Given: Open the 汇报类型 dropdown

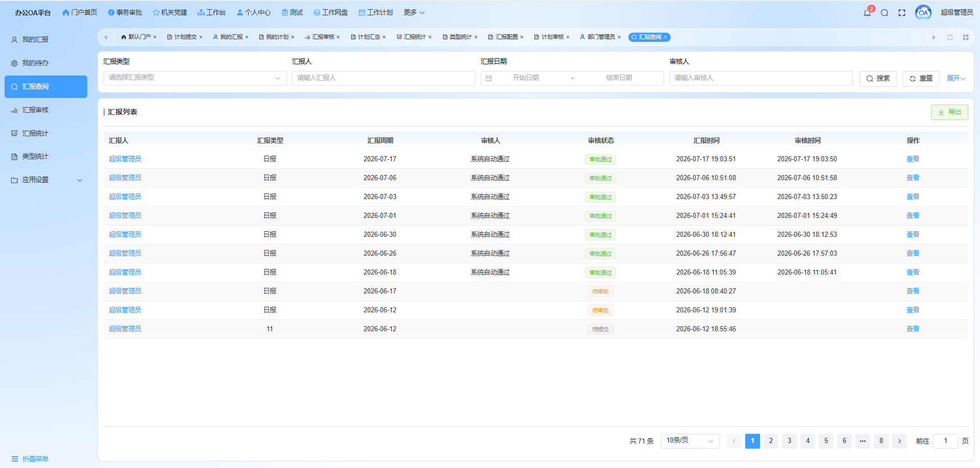Looking at the screenshot, I should [x=194, y=78].
